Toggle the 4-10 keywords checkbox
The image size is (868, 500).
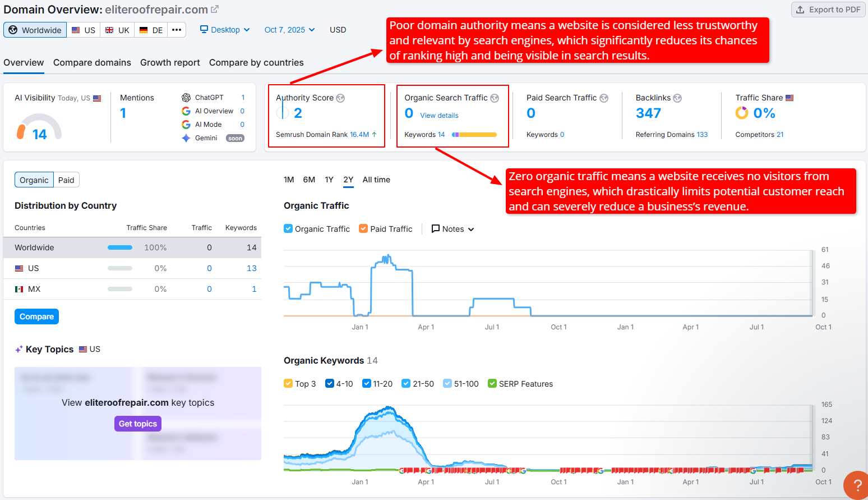(x=330, y=383)
